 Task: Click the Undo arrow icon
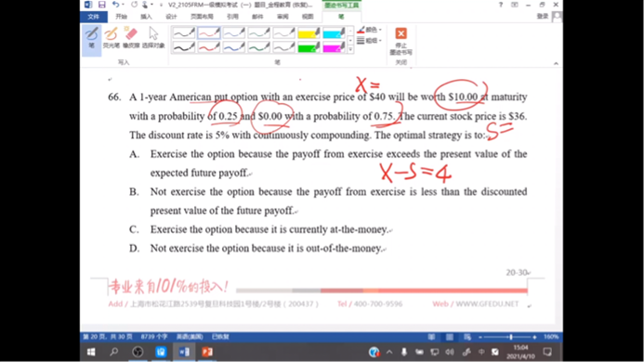point(115,5)
